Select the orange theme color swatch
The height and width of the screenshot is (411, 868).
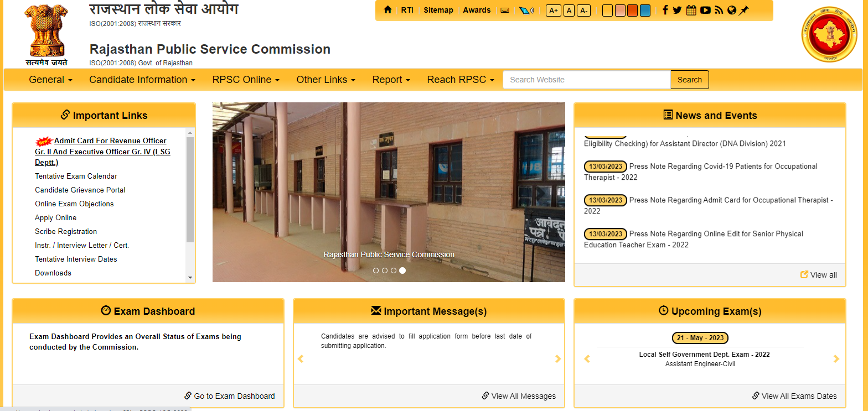point(632,11)
